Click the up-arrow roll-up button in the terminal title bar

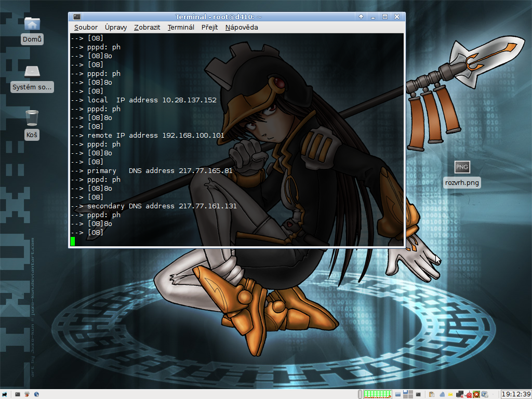coord(361,17)
